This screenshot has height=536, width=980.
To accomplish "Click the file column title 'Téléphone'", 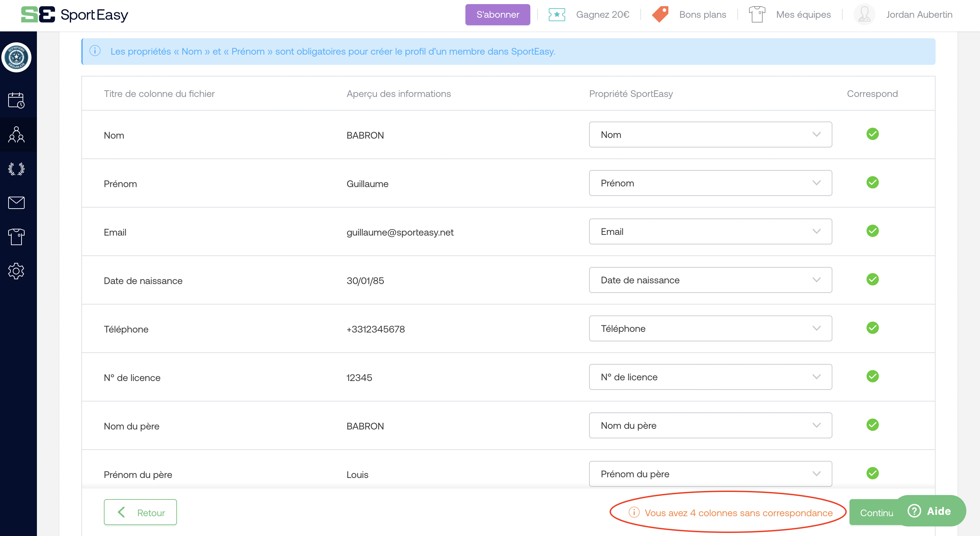I will (126, 329).
